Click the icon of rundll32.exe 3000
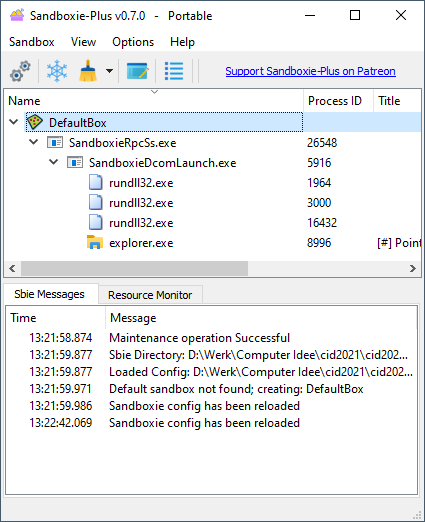Screen dimensions: 425x522 (95, 203)
